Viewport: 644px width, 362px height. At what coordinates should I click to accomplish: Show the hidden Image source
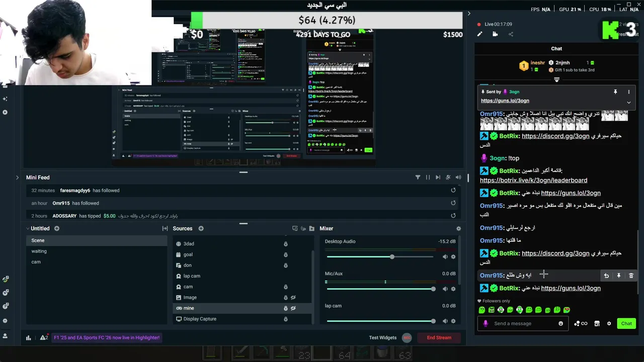coord(293,298)
